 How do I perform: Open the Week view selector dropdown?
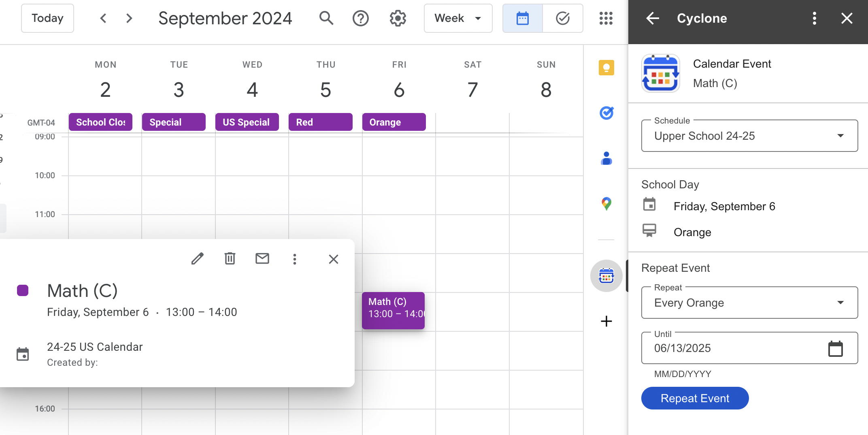point(458,18)
